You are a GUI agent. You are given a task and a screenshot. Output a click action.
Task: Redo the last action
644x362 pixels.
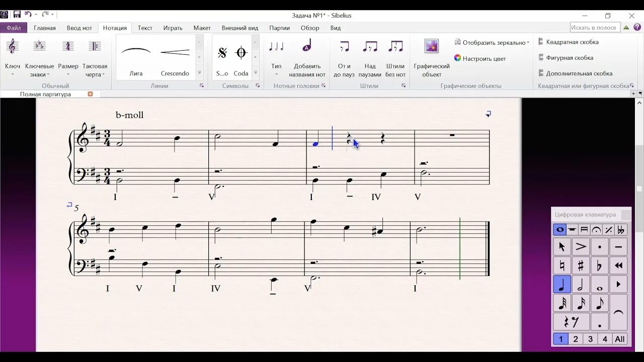click(46, 15)
